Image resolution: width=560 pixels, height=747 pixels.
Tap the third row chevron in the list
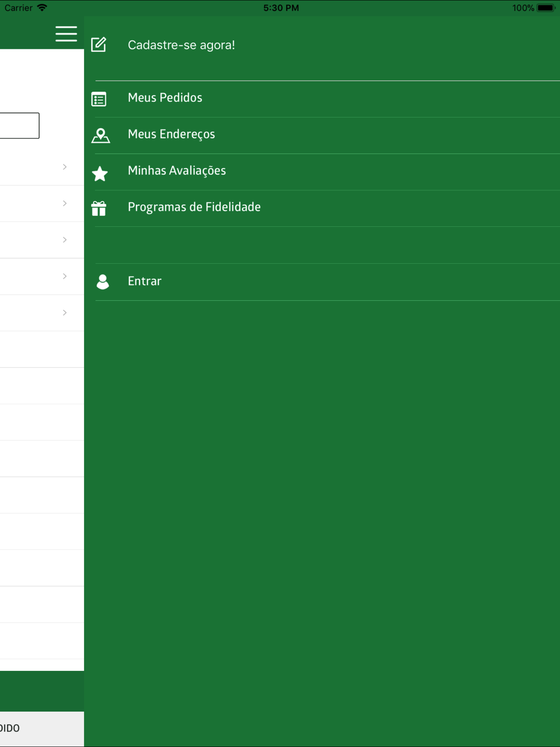point(65,240)
